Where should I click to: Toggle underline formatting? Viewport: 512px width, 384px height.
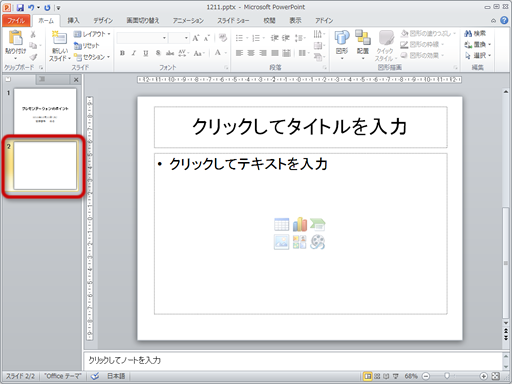click(x=146, y=53)
